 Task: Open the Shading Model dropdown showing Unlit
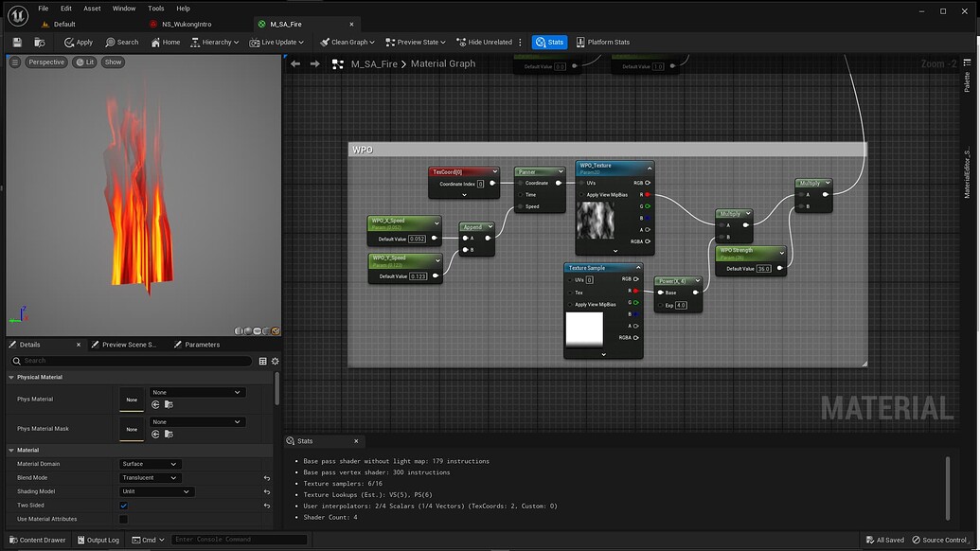(x=155, y=491)
